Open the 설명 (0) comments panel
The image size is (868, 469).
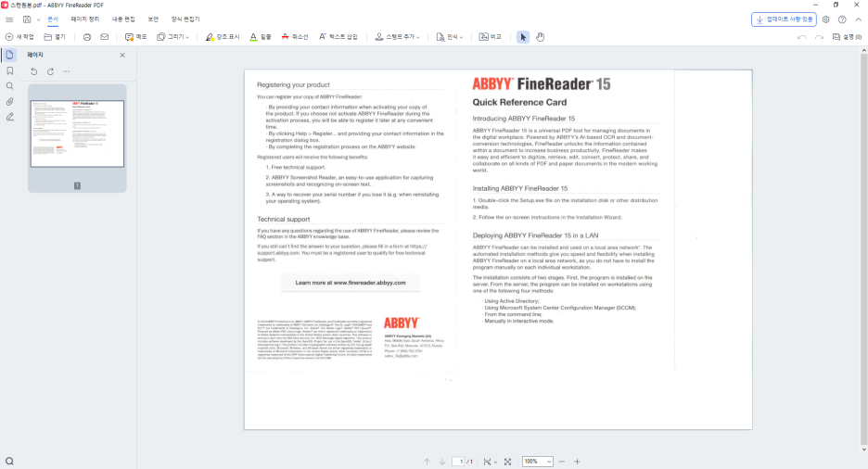847,37
